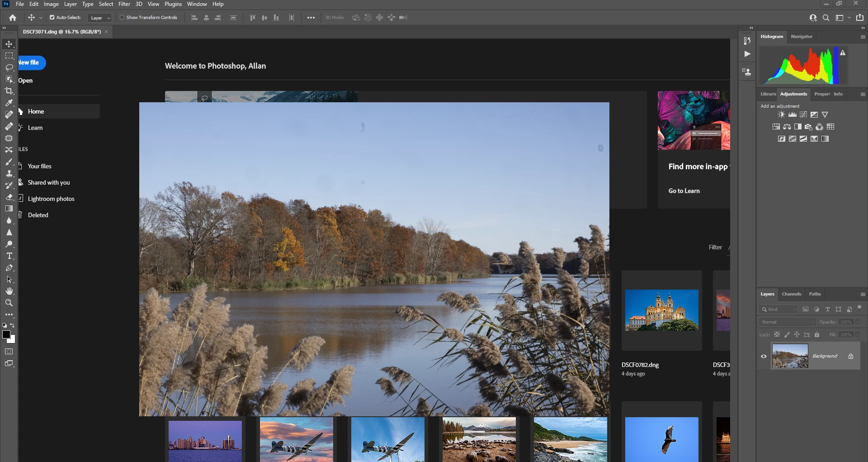The width and height of the screenshot is (868, 462).
Task: Swap foreground and background colors
Action: [12, 325]
